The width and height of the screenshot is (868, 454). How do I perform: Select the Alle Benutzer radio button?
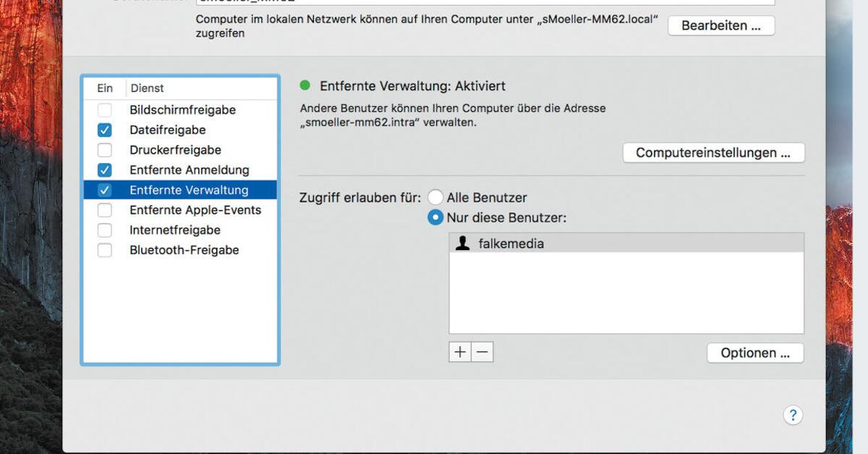[436, 197]
